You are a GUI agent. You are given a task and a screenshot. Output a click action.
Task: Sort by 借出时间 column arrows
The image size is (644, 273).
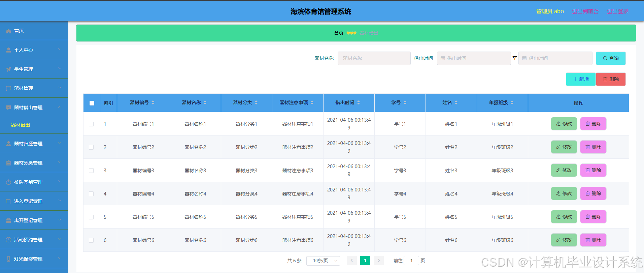359,102
